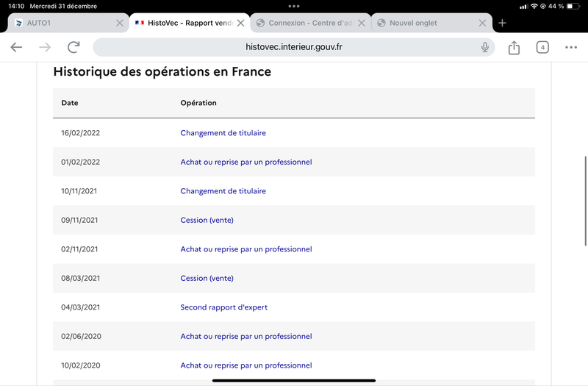Open the share sheet icon
This screenshot has width=588, height=386.
514,47
